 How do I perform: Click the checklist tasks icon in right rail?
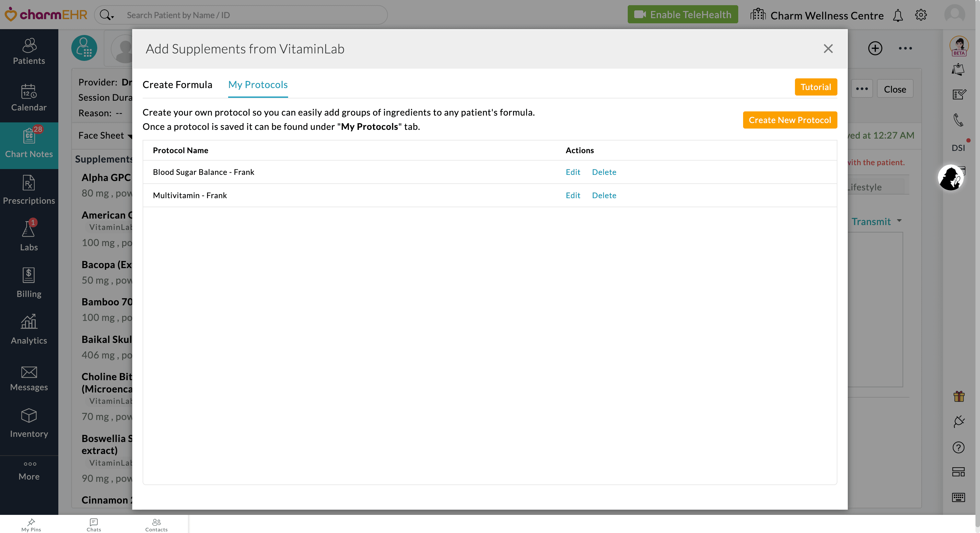point(959,94)
